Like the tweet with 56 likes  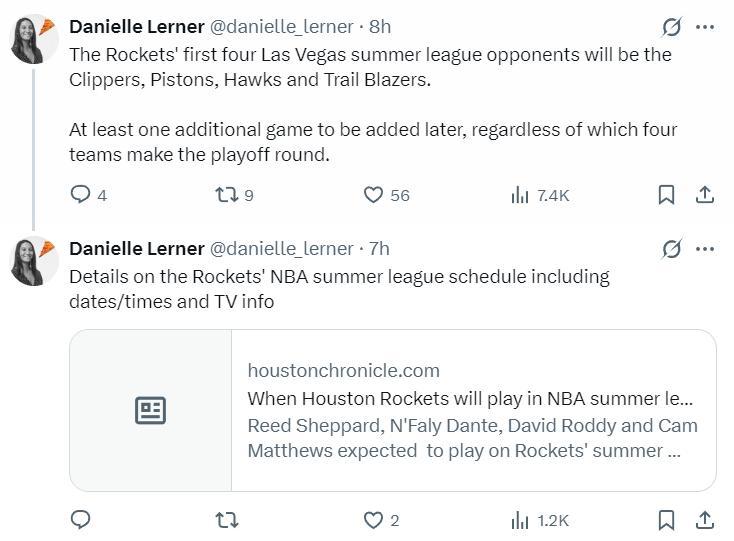[x=373, y=195]
